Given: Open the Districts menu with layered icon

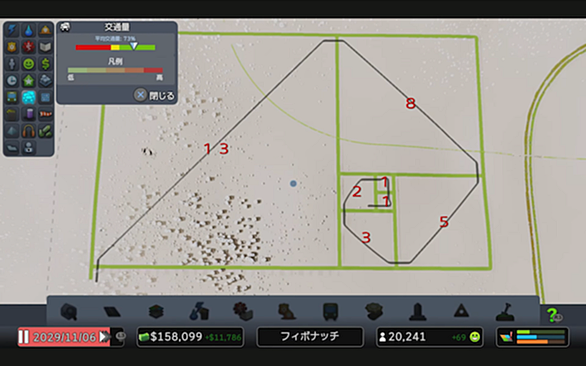Looking at the screenshot, I should click(x=156, y=312).
